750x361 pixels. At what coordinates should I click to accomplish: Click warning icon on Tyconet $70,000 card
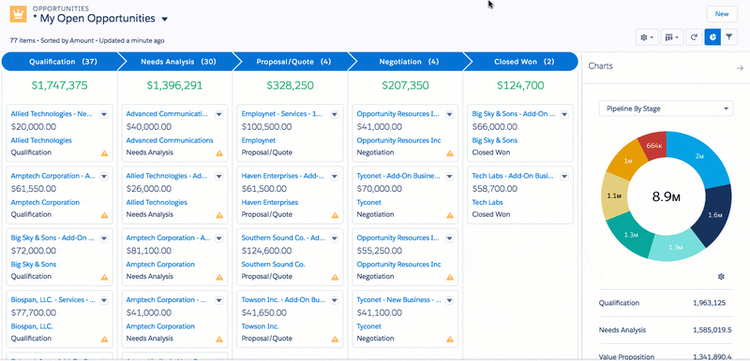point(450,215)
